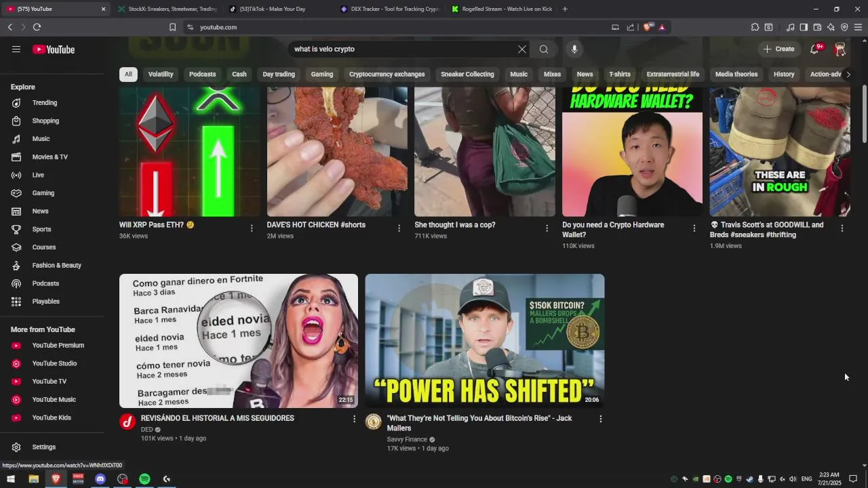The image size is (868, 488).
Task: Click the Create button
Action: (x=778, y=49)
